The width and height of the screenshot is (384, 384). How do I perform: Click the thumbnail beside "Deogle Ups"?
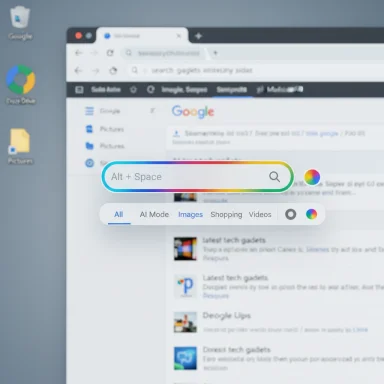(x=185, y=322)
